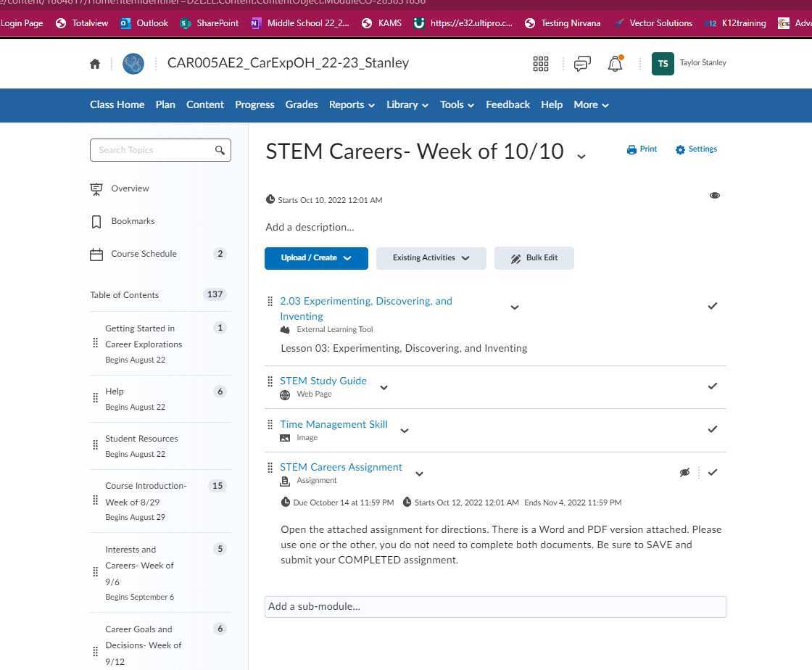Click the Bulk Edit button

tap(534, 257)
